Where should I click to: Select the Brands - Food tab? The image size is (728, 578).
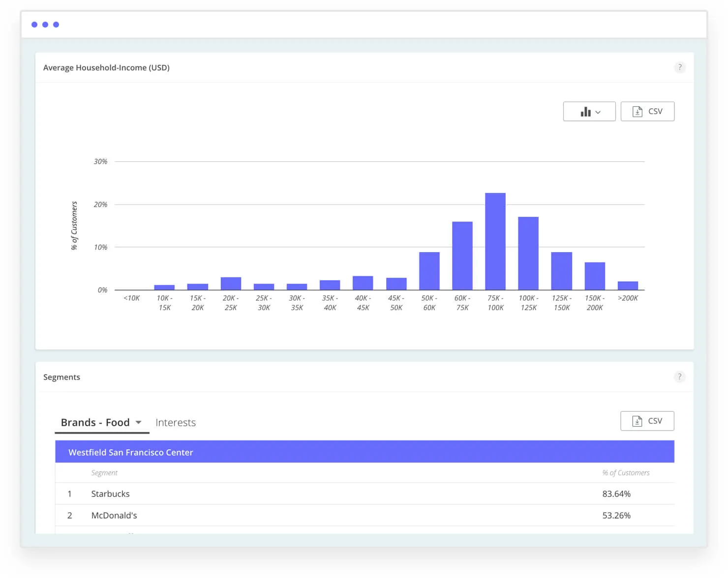coord(95,422)
